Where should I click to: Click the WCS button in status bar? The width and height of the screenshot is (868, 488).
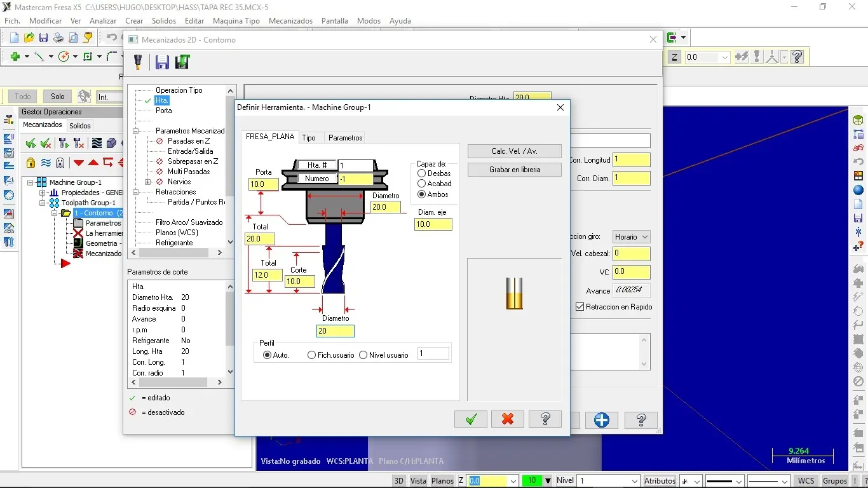coord(806,481)
